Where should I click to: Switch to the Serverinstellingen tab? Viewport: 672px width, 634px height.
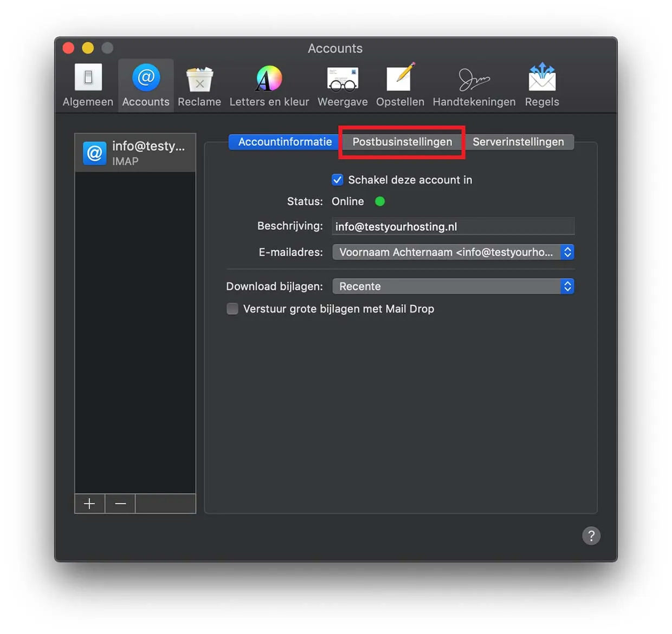(x=518, y=142)
